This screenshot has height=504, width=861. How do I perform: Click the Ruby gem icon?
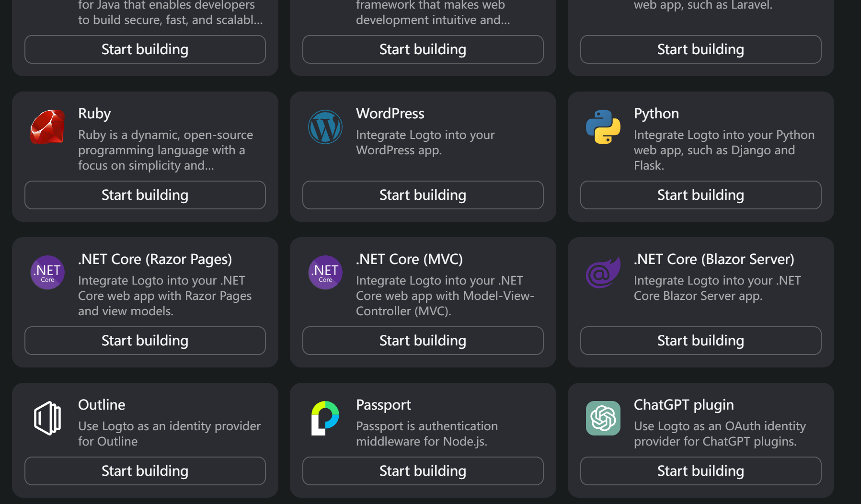point(47,127)
